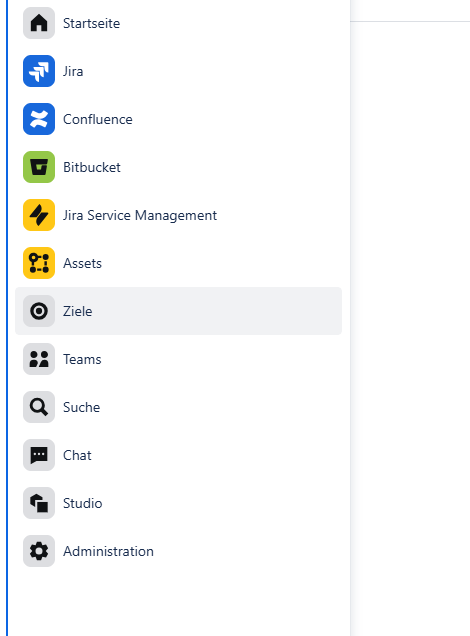Click the Chat speech bubble icon
This screenshot has height=636, width=470.
click(x=39, y=455)
